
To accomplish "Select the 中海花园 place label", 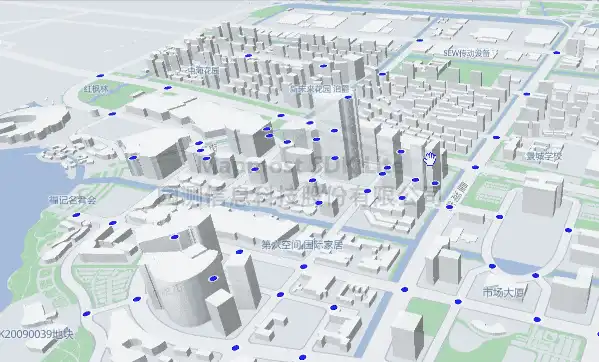I will click(204, 70).
